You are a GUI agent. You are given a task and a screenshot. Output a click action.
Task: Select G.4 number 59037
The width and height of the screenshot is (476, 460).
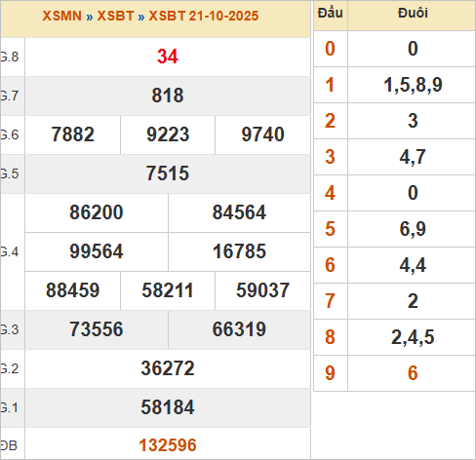262,290
